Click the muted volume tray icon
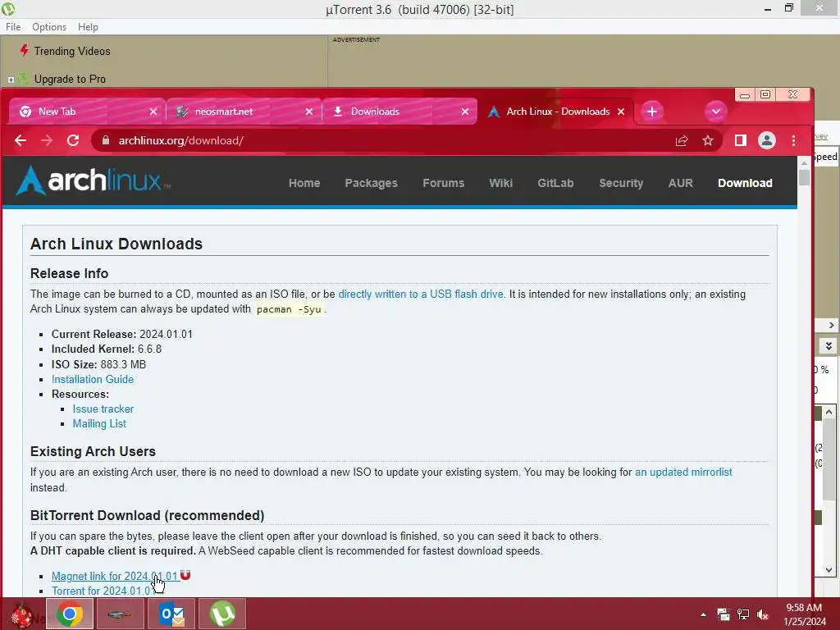Screen dimensions: 840x630 762,614
